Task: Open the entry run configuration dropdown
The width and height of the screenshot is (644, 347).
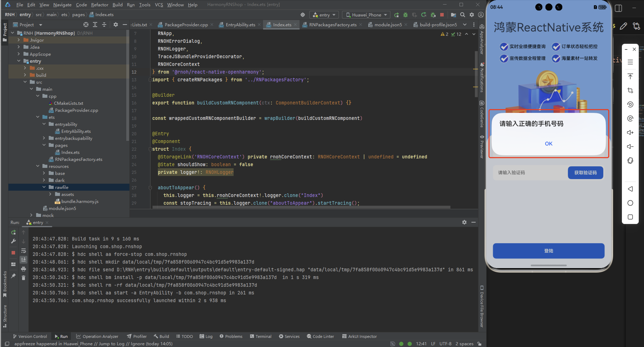Action: pyautogui.click(x=324, y=15)
